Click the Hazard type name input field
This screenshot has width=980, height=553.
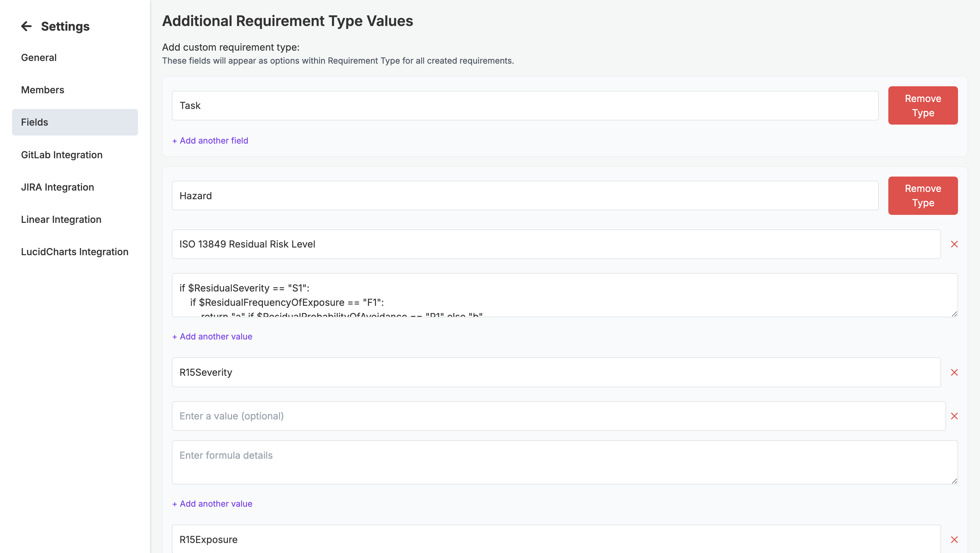pos(525,196)
